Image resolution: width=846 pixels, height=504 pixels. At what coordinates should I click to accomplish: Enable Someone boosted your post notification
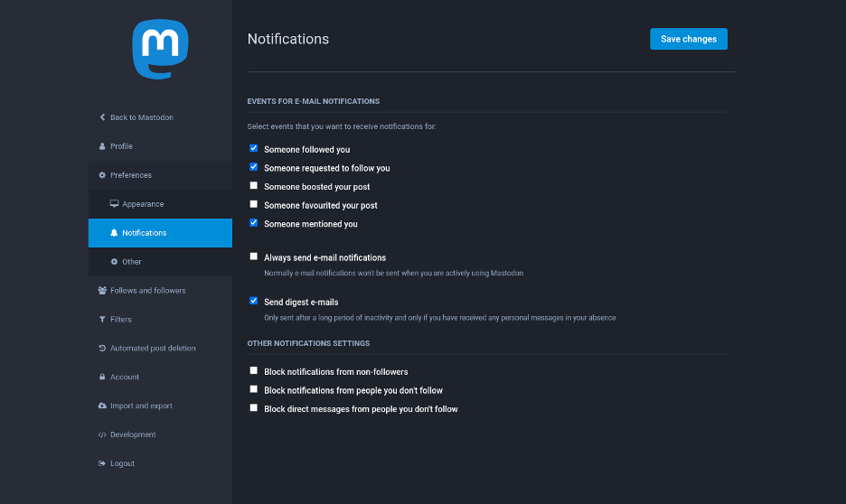point(254,186)
